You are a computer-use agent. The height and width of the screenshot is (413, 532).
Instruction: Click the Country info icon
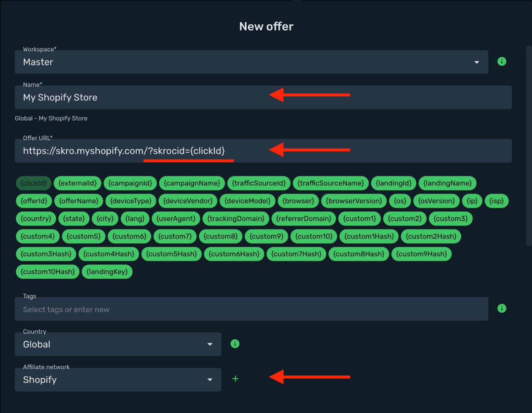click(x=235, y=344)
